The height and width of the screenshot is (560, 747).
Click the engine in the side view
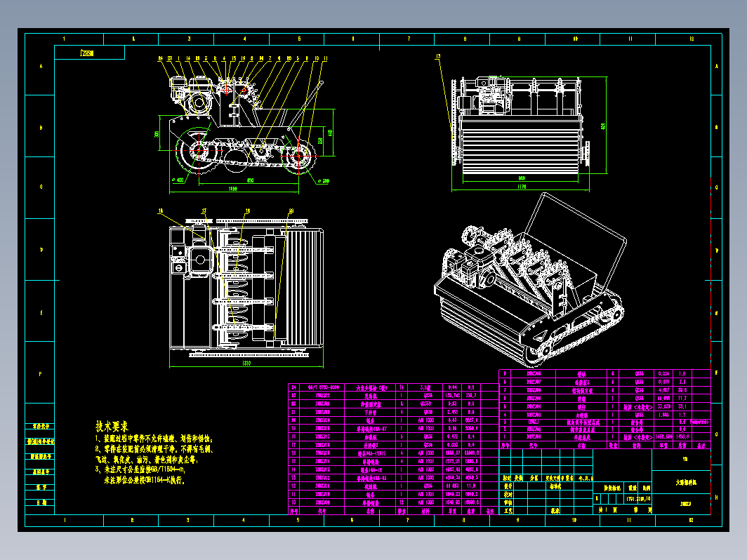pos(190,95)
